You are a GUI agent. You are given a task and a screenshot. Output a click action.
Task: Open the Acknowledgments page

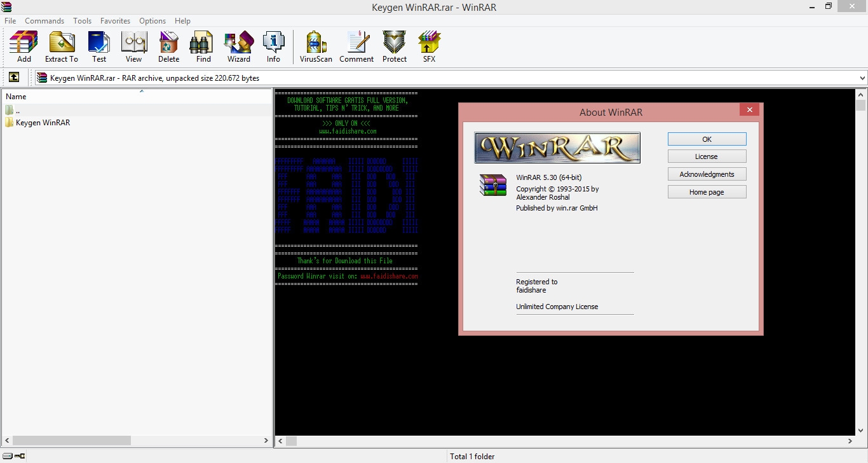click(707, 174)
